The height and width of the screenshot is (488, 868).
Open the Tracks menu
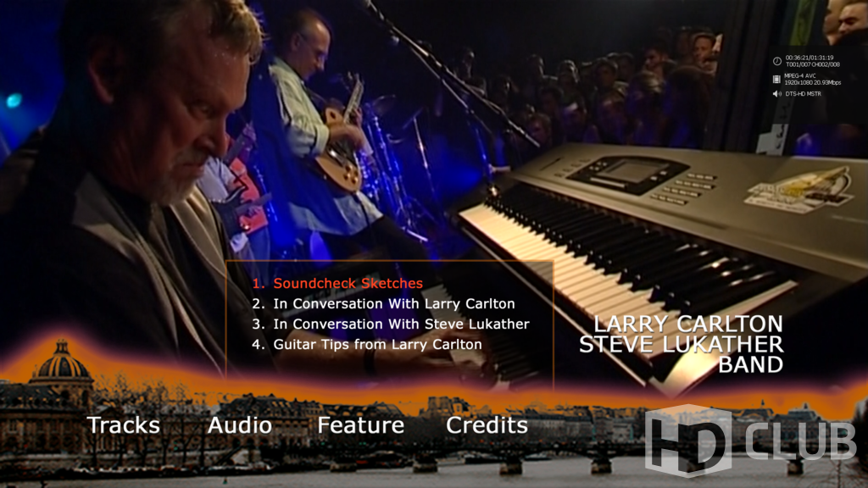click(x=124, y=425)
